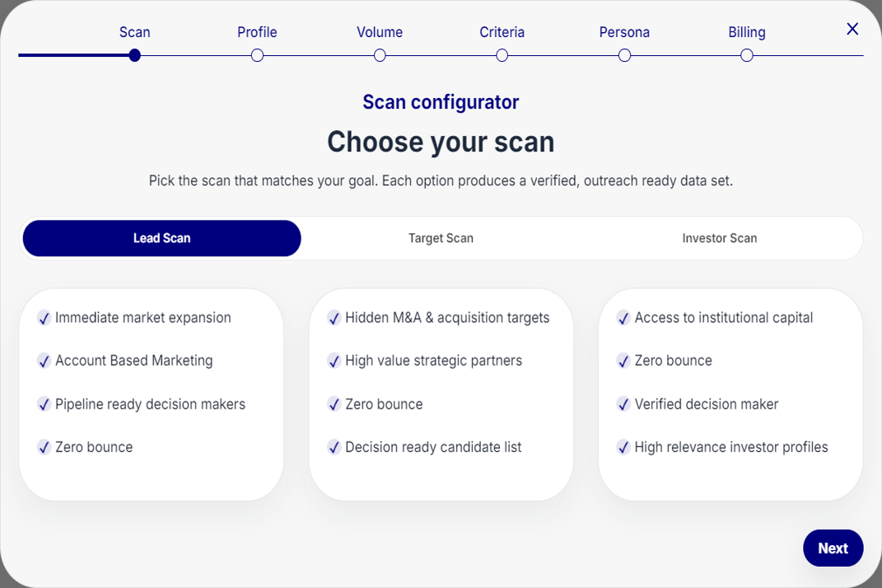Click checkmark next to High value strategic partners

click(x=334, y=361)
